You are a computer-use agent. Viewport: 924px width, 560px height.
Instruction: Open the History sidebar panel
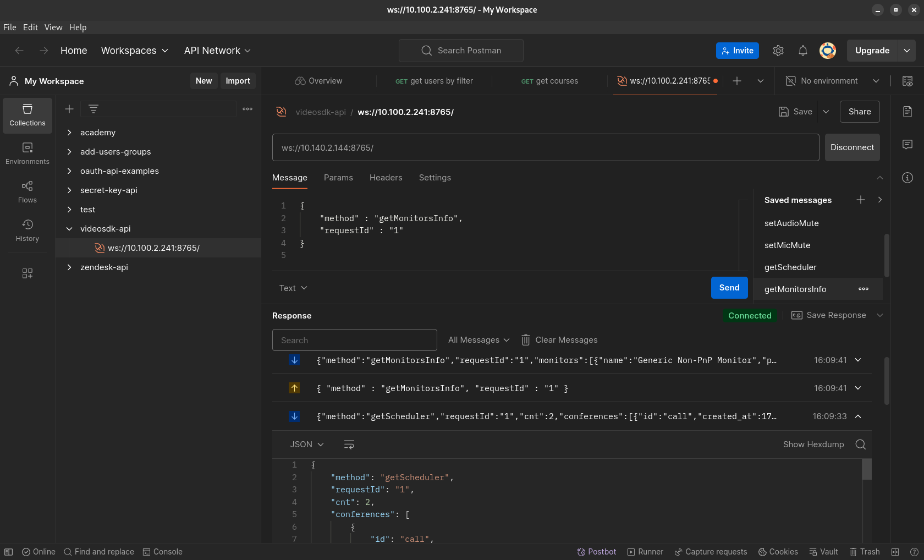pyautogui.click(x=28, y=231)
